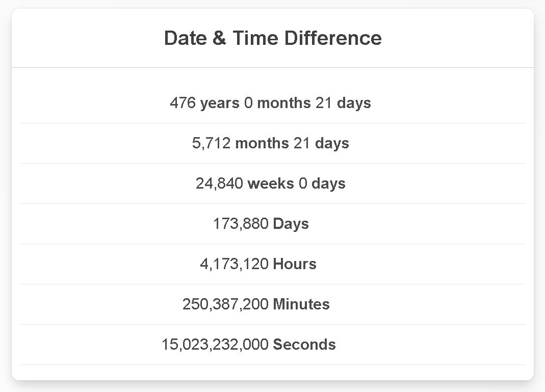
Task: Select the 24,840 number
Action: coord(219,184)
